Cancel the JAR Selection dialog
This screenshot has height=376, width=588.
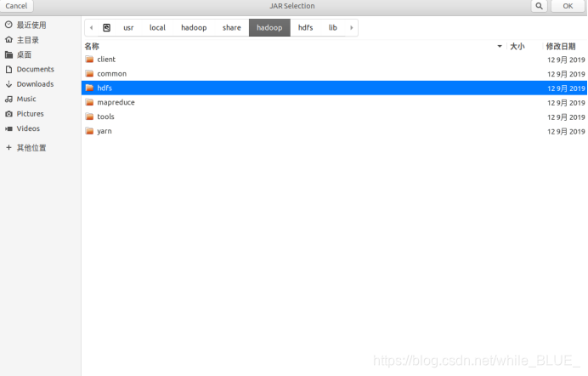[16, 6]
